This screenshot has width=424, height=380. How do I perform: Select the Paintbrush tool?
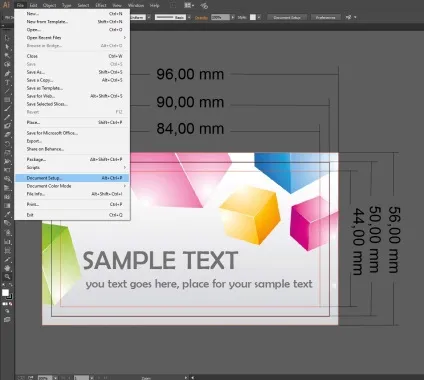pyautogui.click(x=7, y=109)
